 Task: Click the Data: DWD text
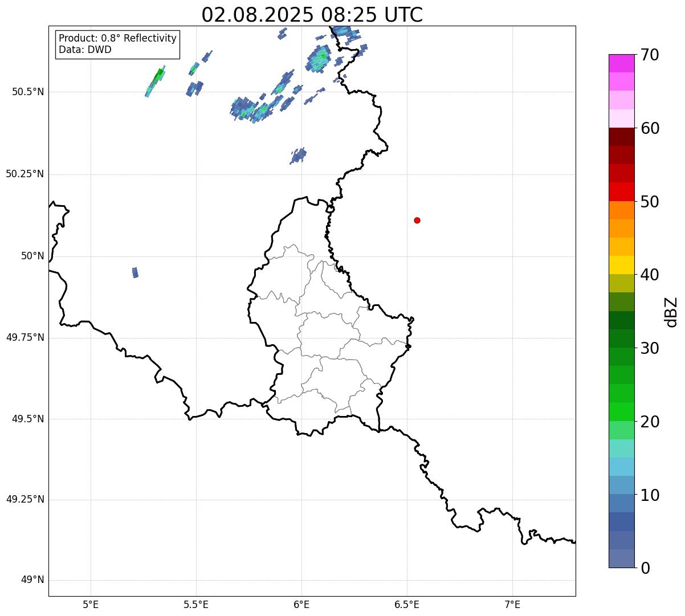(85, 50)
